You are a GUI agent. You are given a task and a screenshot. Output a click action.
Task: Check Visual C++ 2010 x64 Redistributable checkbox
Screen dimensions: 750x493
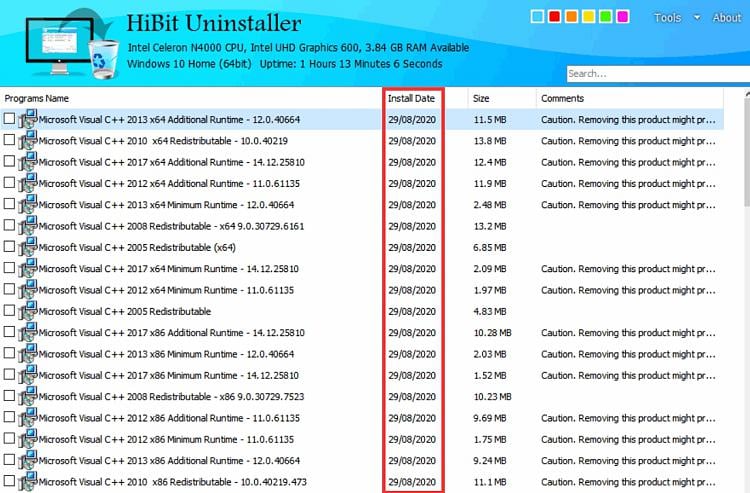point(9,140)
